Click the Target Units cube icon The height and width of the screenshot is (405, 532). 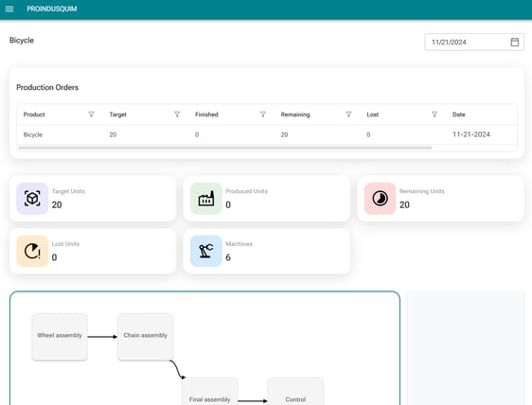click(32, 199)
